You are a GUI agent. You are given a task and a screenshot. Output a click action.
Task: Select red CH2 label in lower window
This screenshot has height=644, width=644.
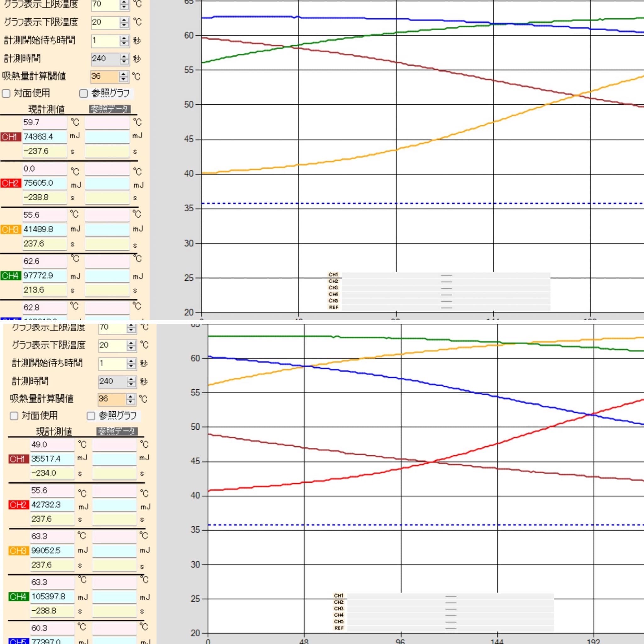point(19,505)
